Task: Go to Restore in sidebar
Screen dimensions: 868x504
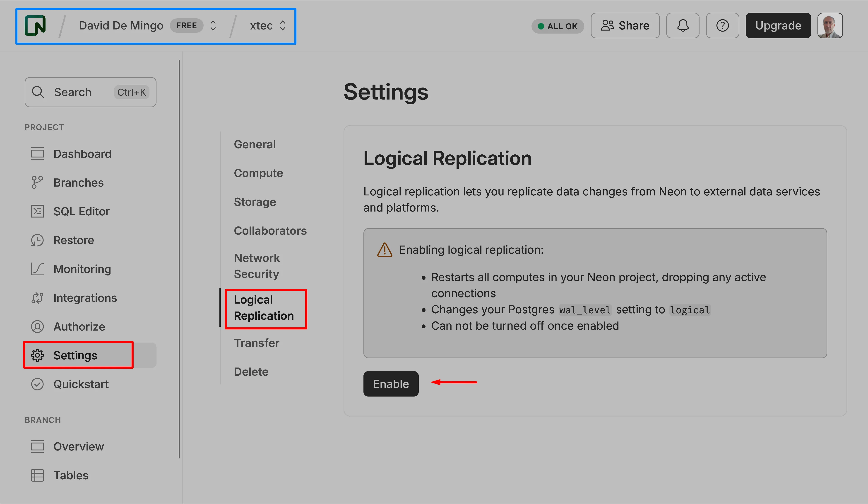Action: [x=73, y=240]
